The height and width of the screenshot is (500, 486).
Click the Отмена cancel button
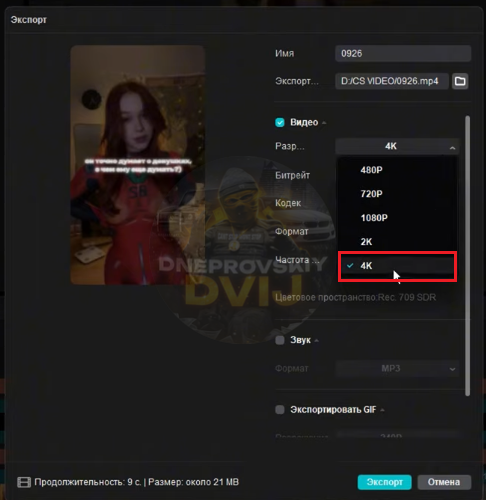click(x=444, y=482)
